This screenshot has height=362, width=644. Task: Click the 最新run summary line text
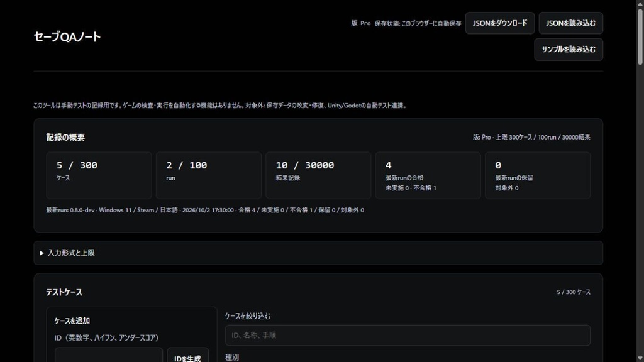coord(205,210)
